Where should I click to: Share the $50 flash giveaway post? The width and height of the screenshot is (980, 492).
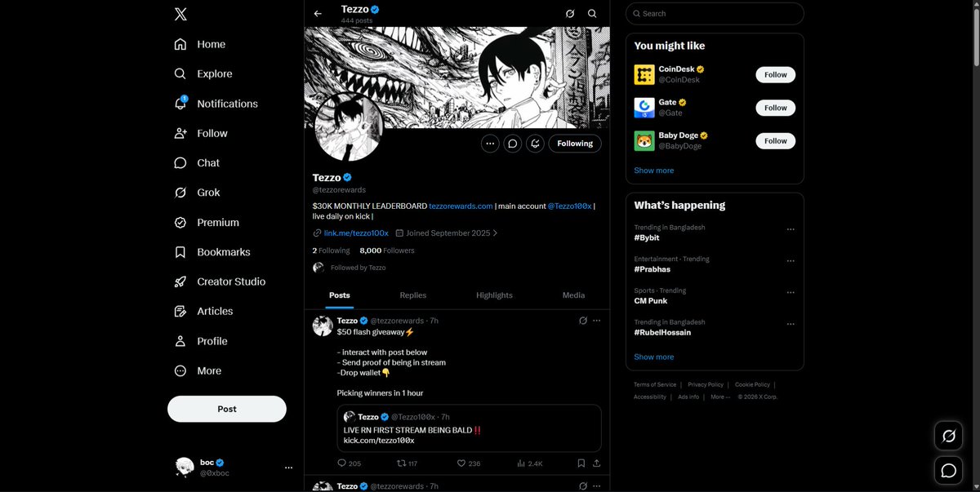point(597,463)
